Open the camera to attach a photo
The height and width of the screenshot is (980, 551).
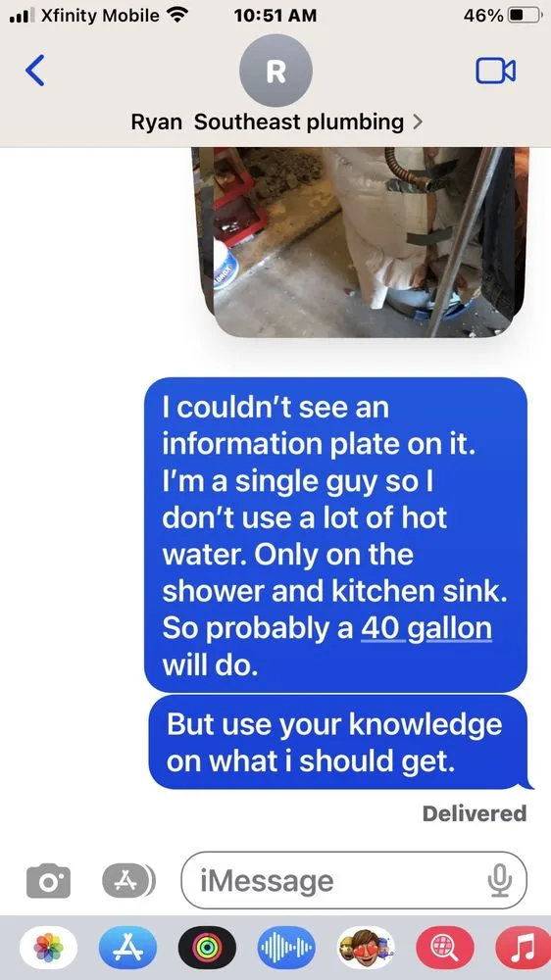tap(48, 881)
